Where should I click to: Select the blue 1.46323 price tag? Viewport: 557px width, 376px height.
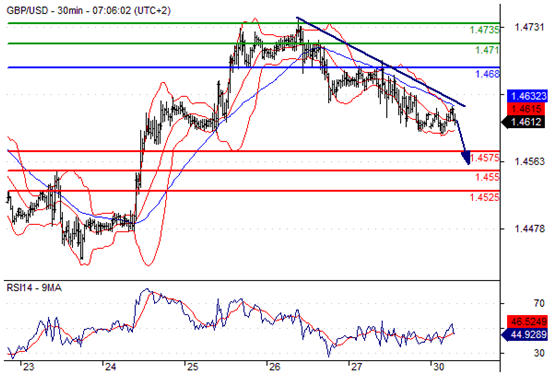pyautogui.click(x=527, y=96)
